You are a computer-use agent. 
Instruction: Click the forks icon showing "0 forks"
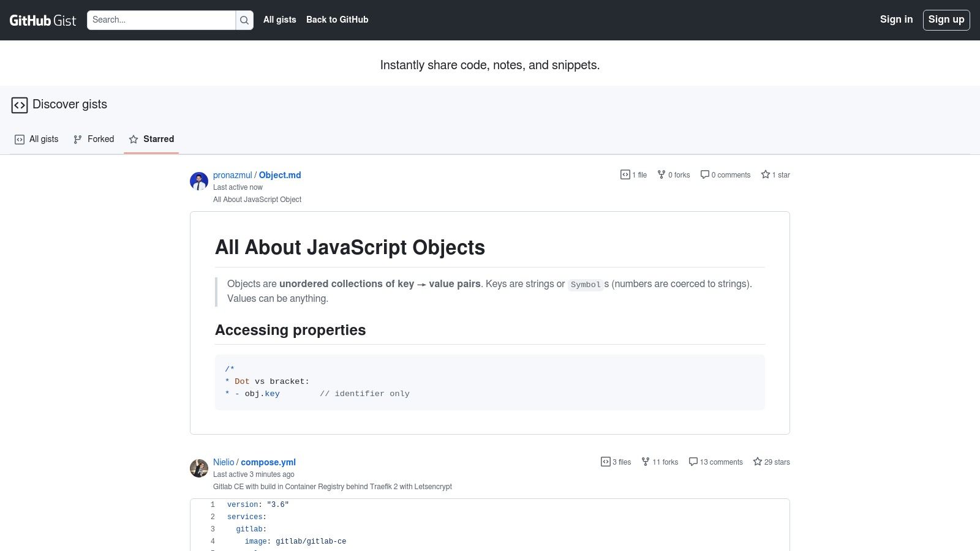tap(661, 174)
